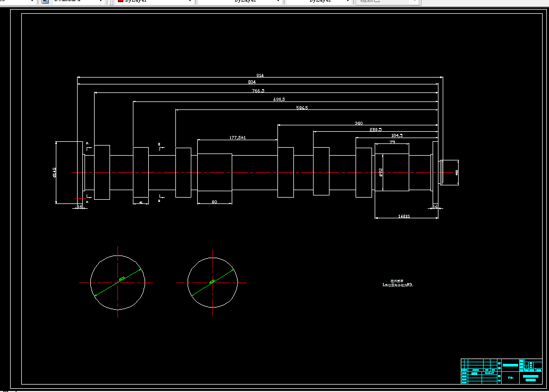Image resolution: width=549 pixels, height=392 pixels.
Task: Select the small diameter dimension on the shaft's end stub
Action: click(457, 172)
